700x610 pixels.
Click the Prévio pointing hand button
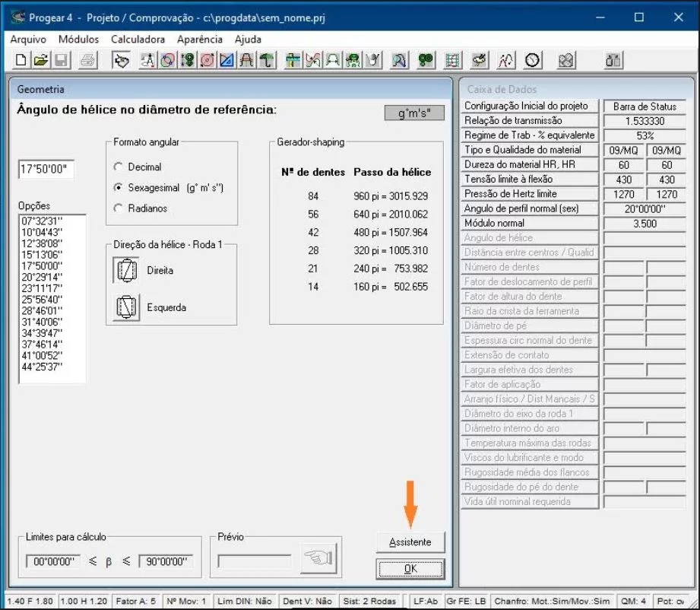(318, 558)
